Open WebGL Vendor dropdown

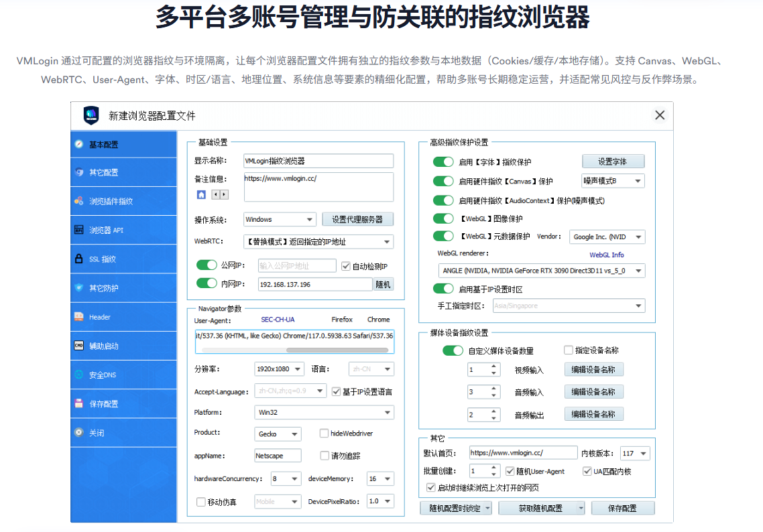[x=607, y=237]
